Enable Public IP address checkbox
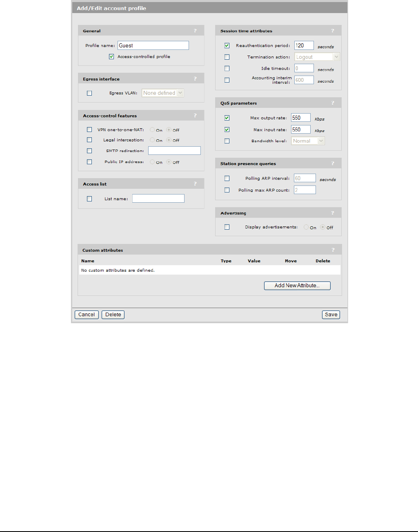 (x=89, y=162)
